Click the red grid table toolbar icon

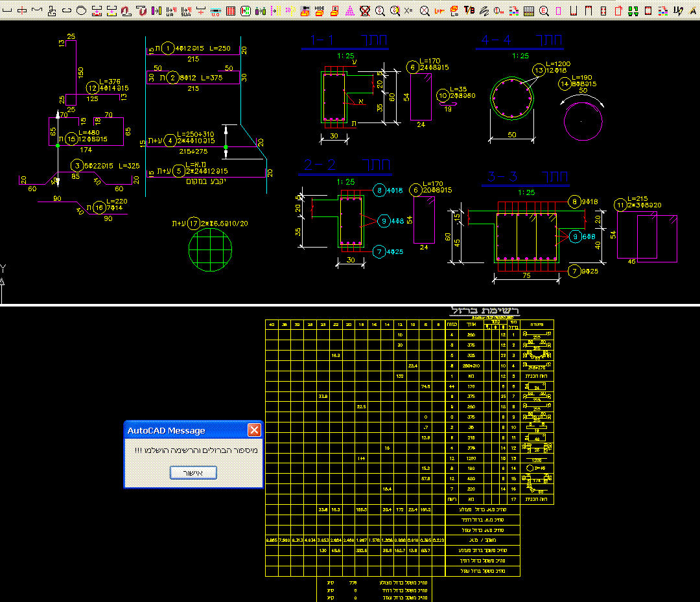point(230,10)
